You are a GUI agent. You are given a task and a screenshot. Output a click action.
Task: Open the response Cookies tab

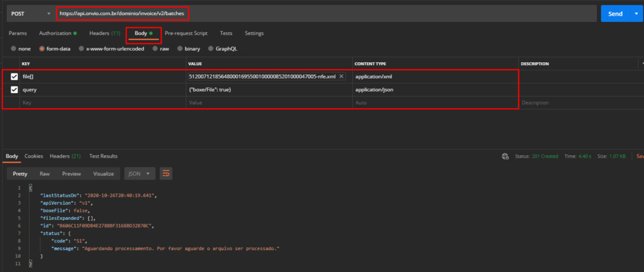pyautogui.click(x=34, y=156)
